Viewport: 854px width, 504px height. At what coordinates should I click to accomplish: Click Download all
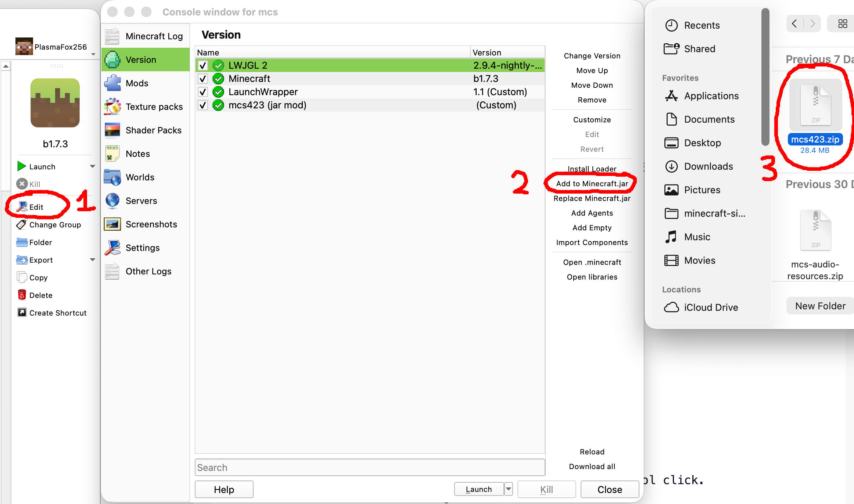click(x=592, y=467)
